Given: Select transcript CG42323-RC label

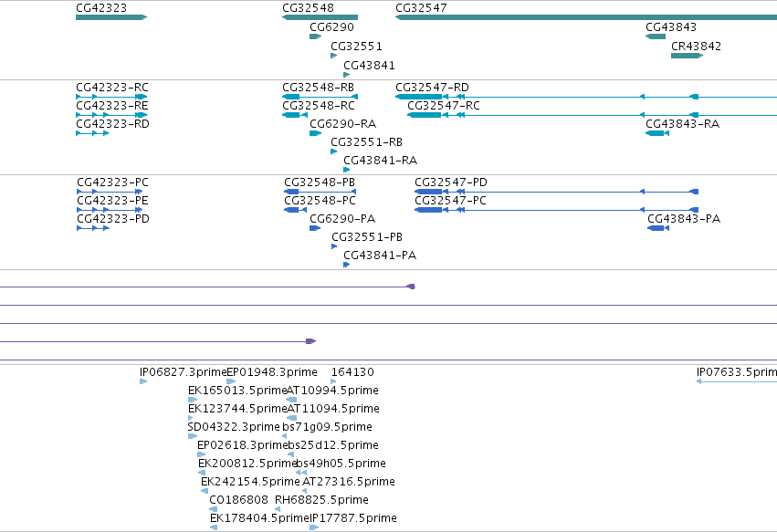Looking at the screenshot, I should coord(112,88).
